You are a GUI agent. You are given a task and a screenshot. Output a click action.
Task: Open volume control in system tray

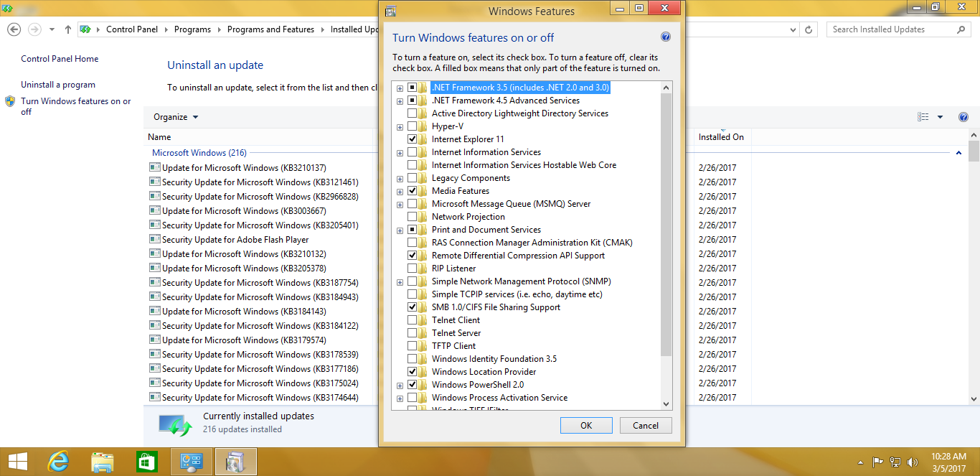pos(913,462)
